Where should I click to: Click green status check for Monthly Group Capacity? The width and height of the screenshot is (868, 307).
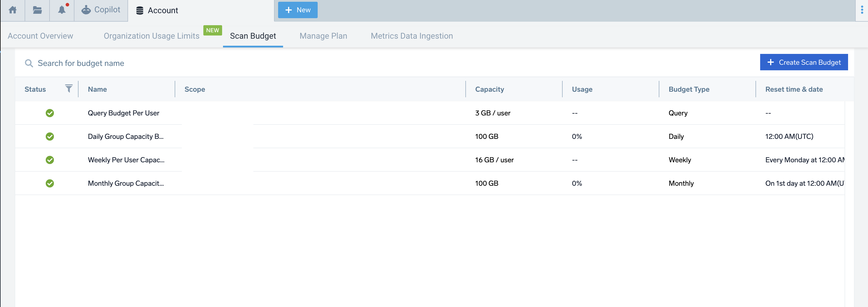point(50,183)
